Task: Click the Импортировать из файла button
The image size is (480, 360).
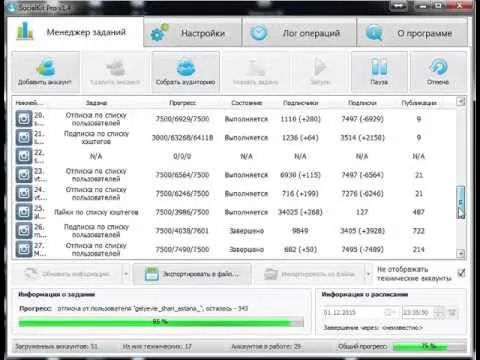Action: [x=309, y=274]
